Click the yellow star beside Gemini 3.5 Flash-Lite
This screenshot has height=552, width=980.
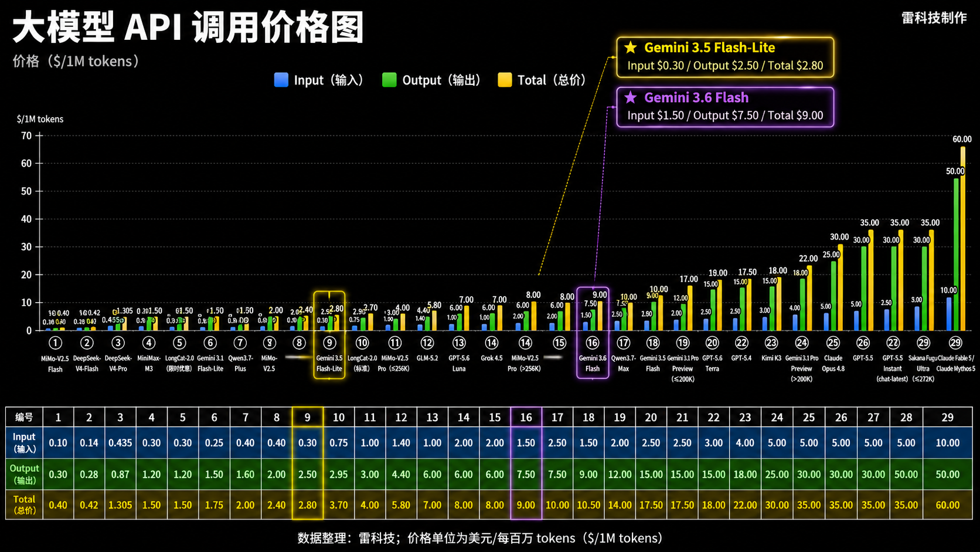[x=631, y=48]
